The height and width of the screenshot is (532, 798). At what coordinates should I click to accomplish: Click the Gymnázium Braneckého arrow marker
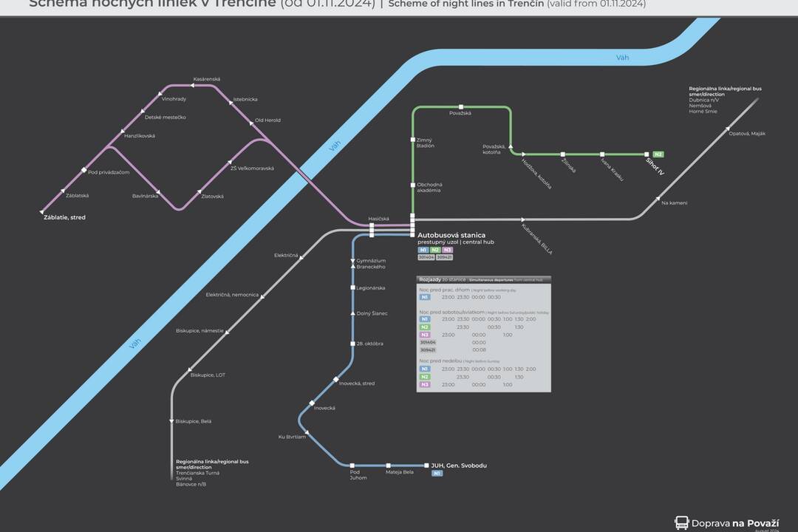pyautogui.click(x=353, y=262)
